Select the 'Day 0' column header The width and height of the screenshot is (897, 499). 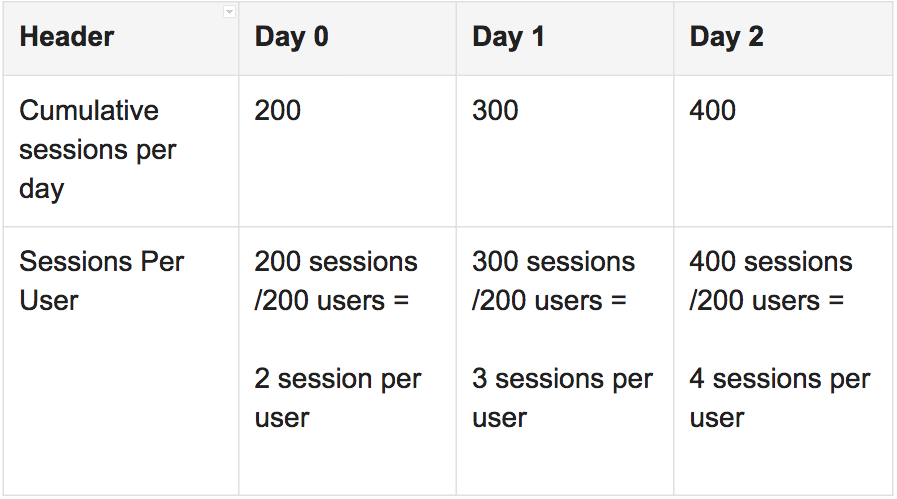pyautogui.click(x=291, y=38)
